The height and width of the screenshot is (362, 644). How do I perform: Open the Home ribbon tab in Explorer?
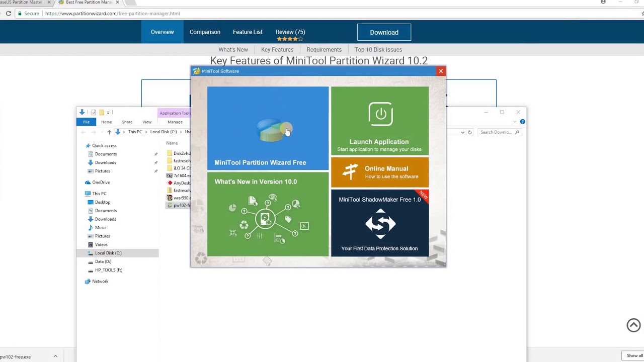coord(106,122)
